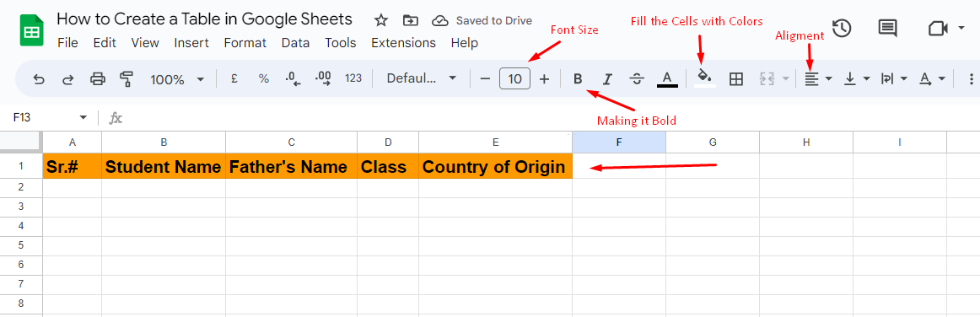This screenshot has height=317, width=980.
Task: Open the fill color paint bucket
Action: (705, 78)
